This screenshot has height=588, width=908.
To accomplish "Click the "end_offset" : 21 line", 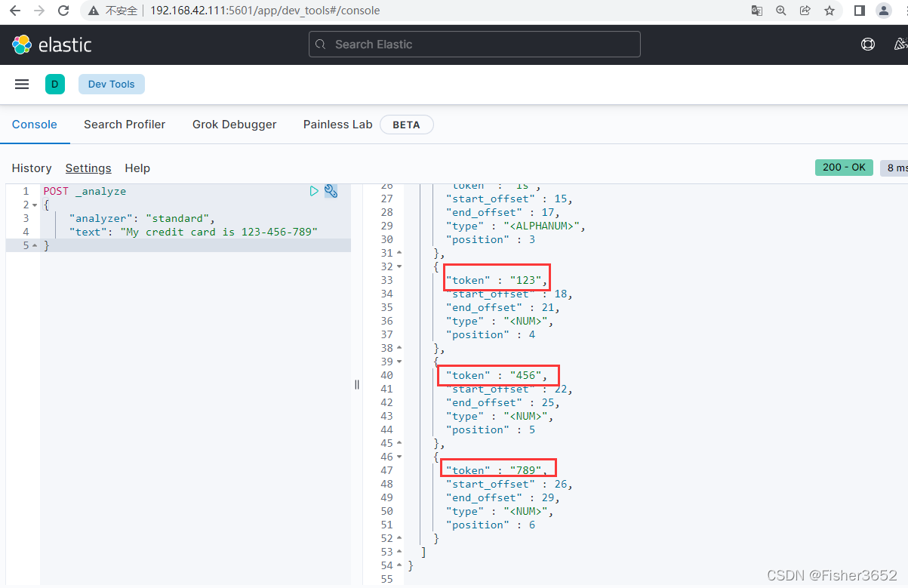I will click(x=503, y=307).
